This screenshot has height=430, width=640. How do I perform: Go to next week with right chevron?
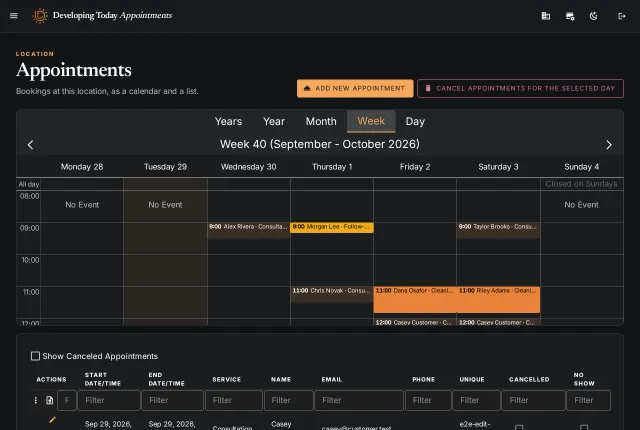[x=609, y=145]
